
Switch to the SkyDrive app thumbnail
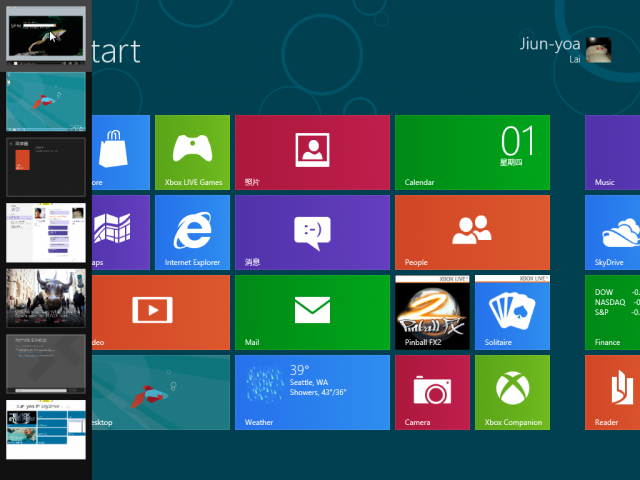46,429
